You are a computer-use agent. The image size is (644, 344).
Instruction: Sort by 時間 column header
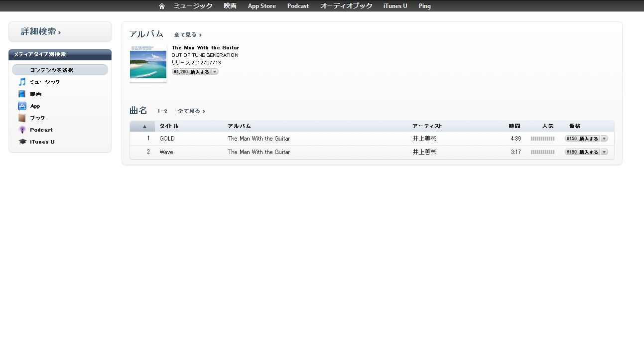click(x=515, y=126)
